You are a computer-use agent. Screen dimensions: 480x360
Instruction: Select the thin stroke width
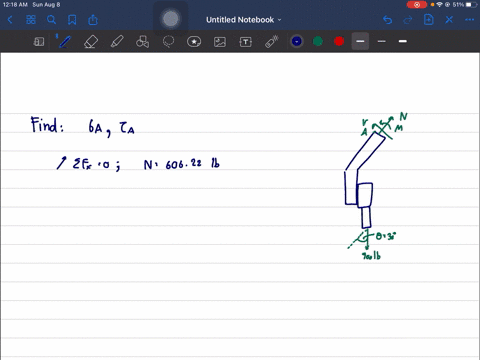tap(382, 41)
